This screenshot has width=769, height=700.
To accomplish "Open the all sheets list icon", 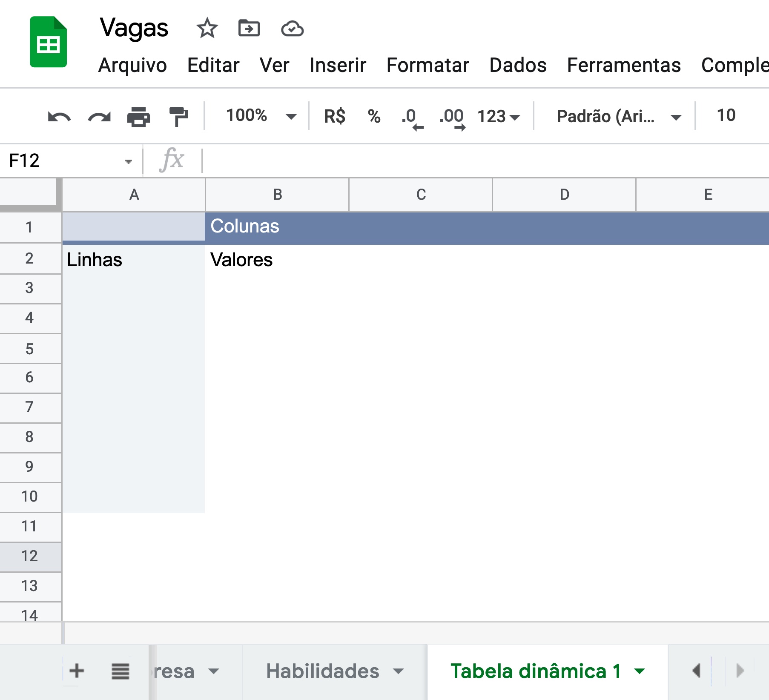I will tap(121, 671).
